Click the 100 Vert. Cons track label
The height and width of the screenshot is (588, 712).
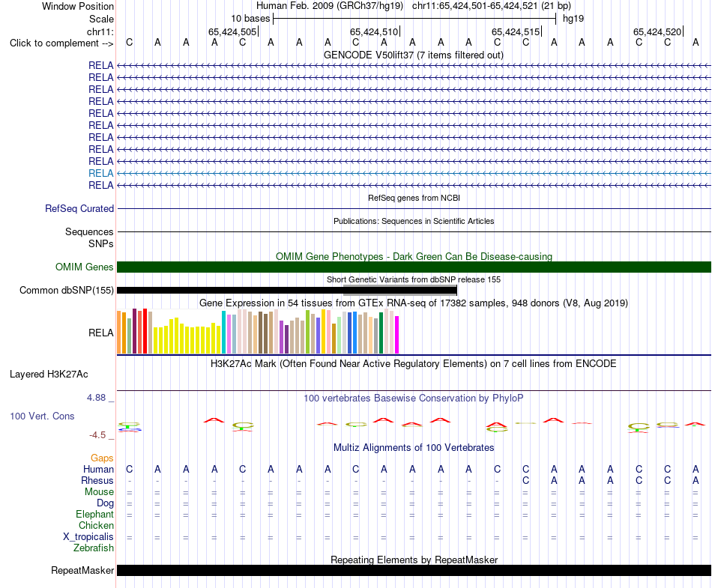pyautogui.click(x=42, y=416)
